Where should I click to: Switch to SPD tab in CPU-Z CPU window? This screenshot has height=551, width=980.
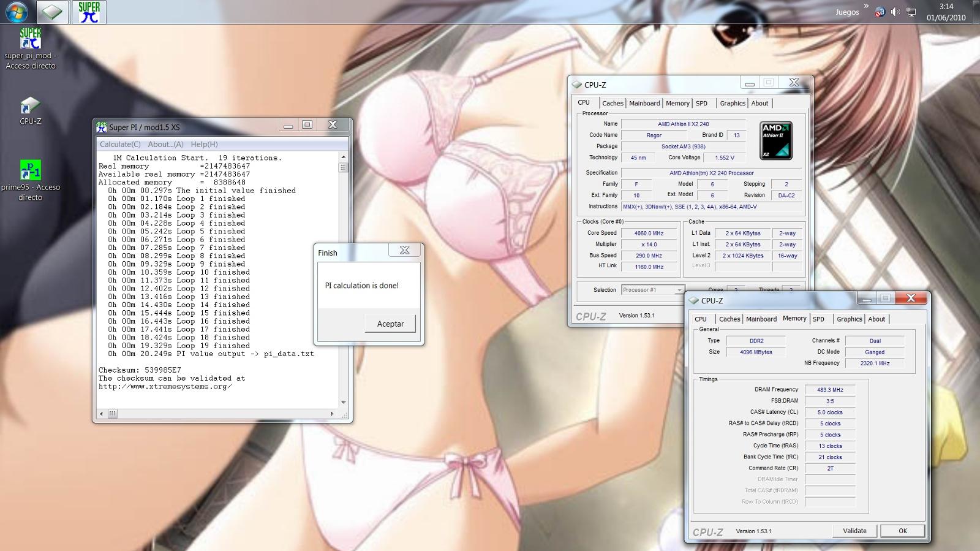point(701,104)
